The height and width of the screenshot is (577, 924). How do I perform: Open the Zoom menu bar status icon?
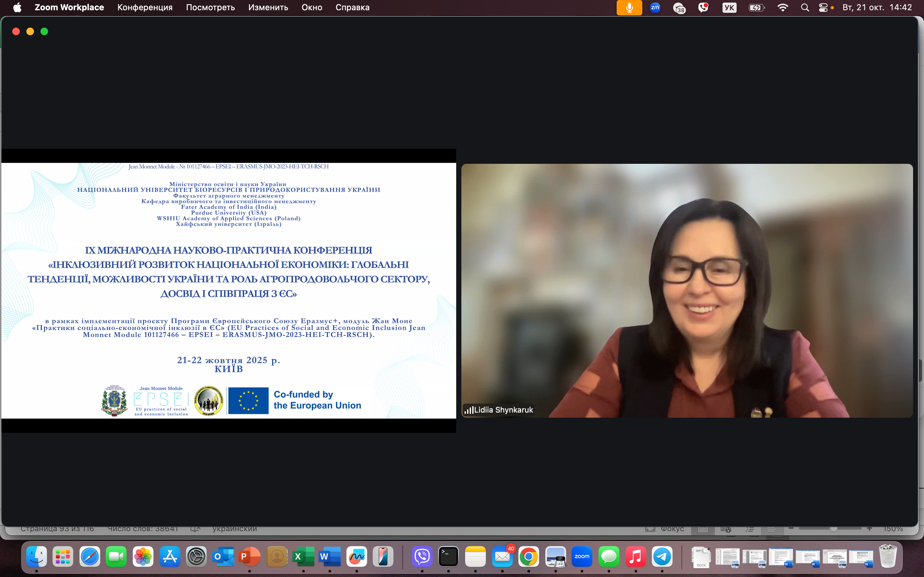click(x=655, y=8)
